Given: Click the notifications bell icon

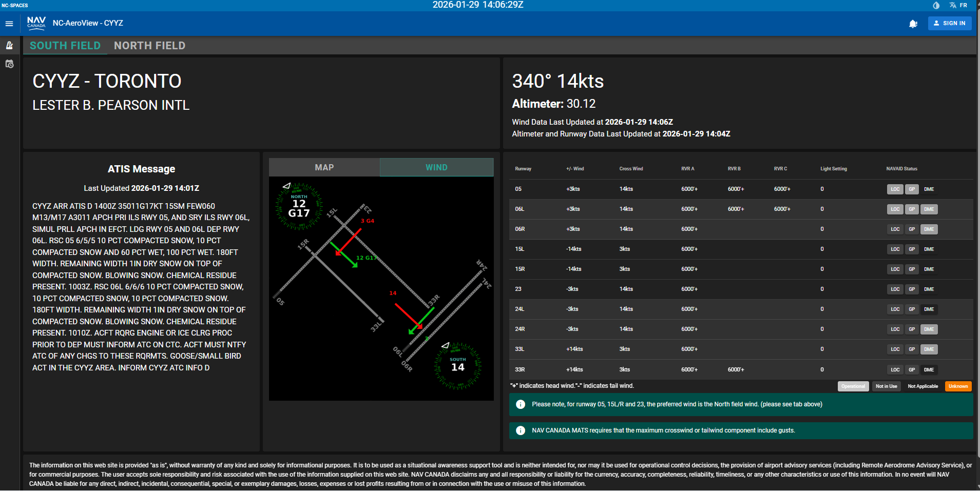Looking at the screenshot, I should pyautogui.click(x=913, y=24).
